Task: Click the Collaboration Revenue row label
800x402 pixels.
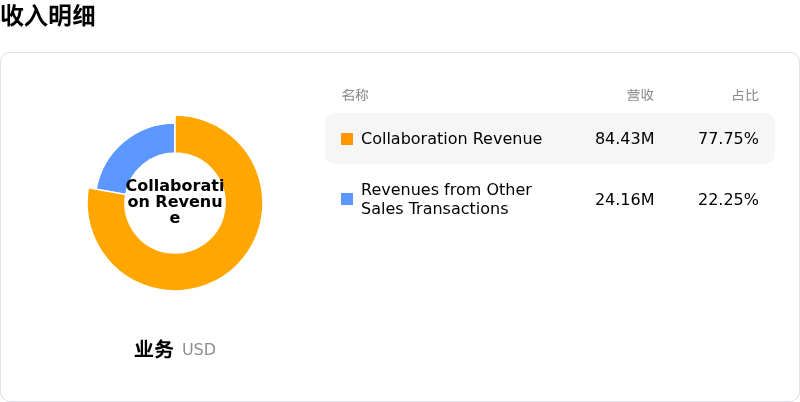Action: pyautogui.click(x=452, y=139)
